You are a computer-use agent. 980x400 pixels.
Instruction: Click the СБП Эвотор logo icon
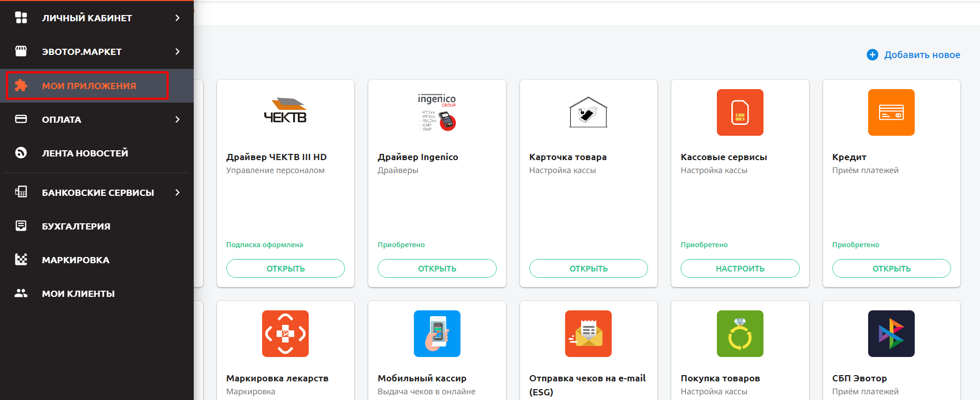891,334
